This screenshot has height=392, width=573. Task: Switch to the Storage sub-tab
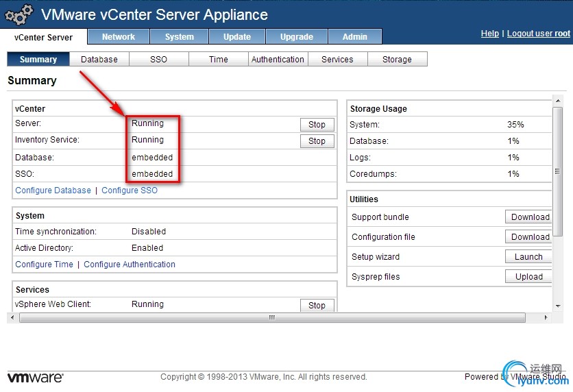point(397,59)
